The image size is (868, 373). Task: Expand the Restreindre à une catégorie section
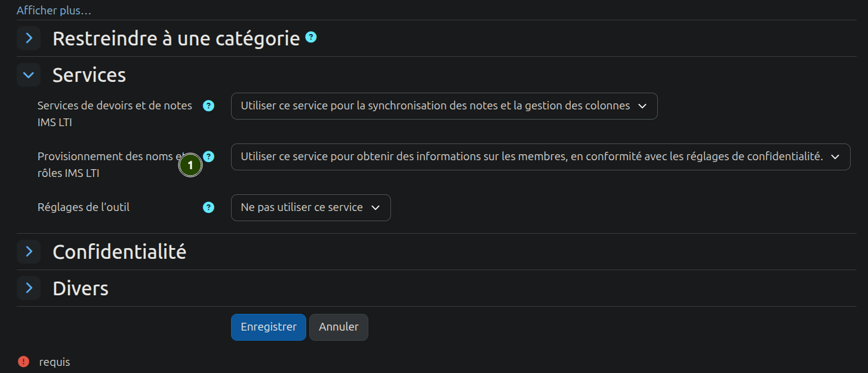click(x=28, y=38)
